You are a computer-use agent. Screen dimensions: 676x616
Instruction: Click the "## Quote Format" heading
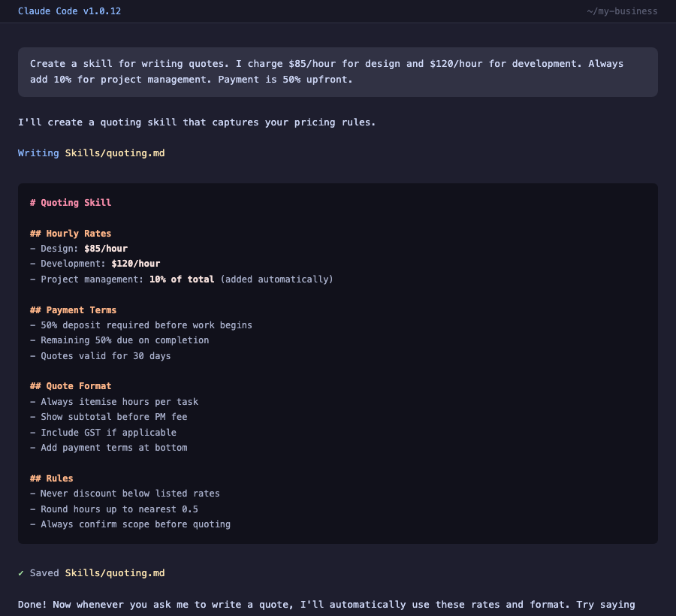[71, 386]
